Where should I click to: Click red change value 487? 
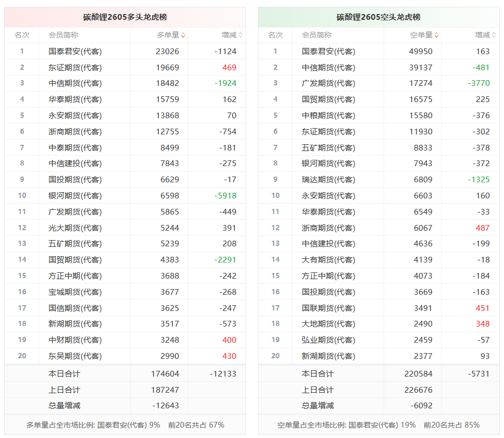click(483, 228)
